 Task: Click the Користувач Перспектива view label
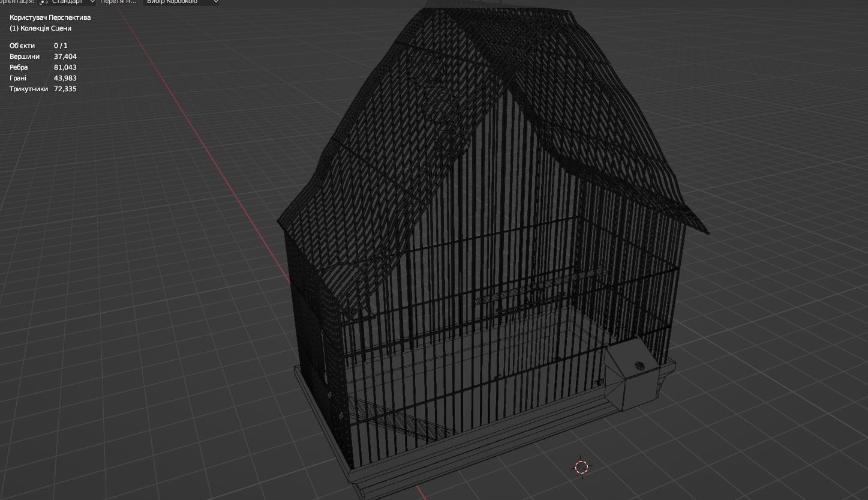pyautogui.click(x=50, y=17)
